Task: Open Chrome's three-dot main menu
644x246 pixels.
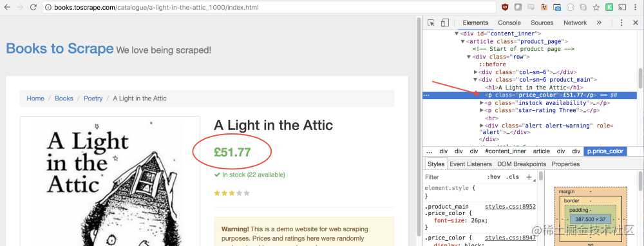Action: coord(636,7)
